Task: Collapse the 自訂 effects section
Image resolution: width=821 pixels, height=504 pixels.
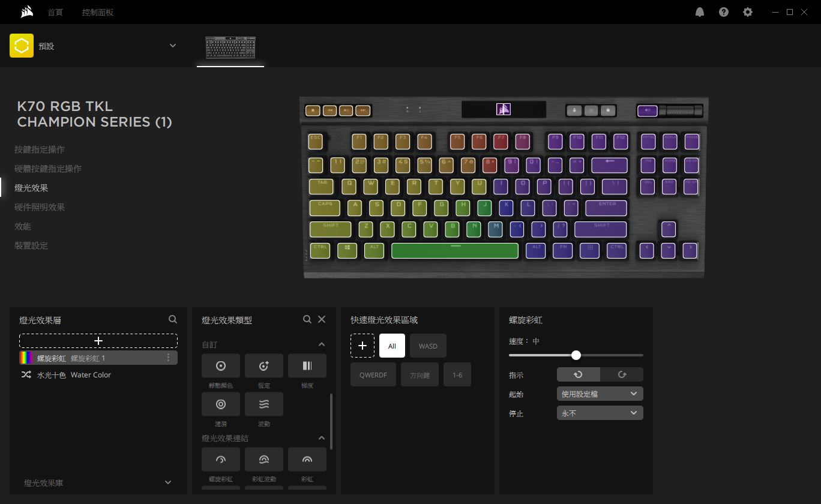Action: (x=322, y=344)
